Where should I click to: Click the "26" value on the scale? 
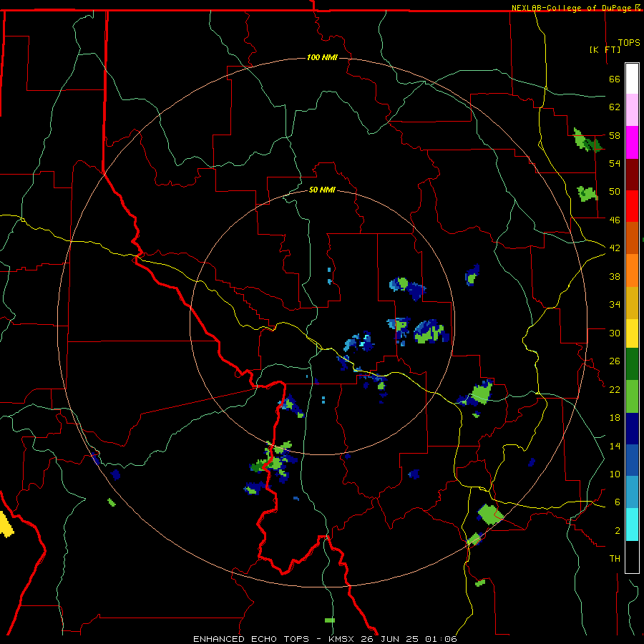615,361
